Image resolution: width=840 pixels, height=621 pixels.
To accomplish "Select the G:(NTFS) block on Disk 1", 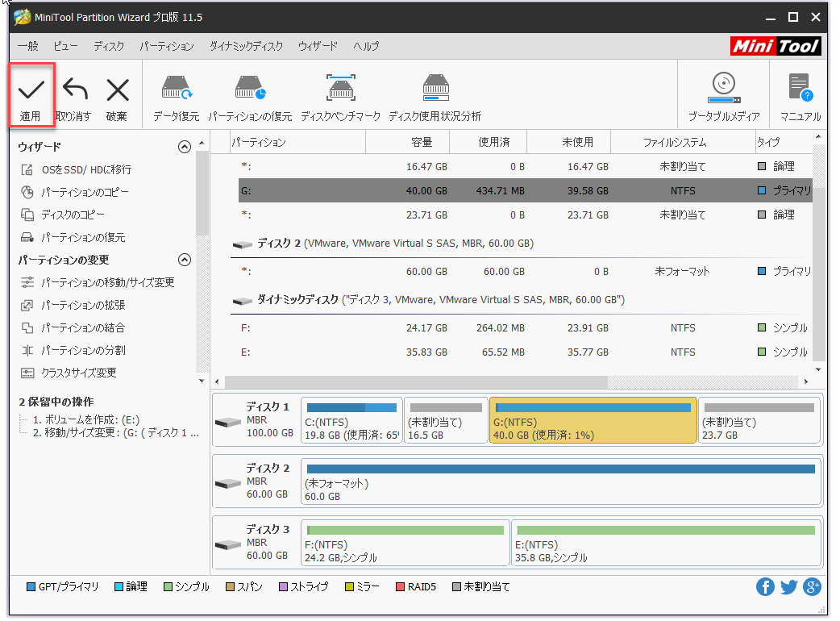I will tap(593, 420).
